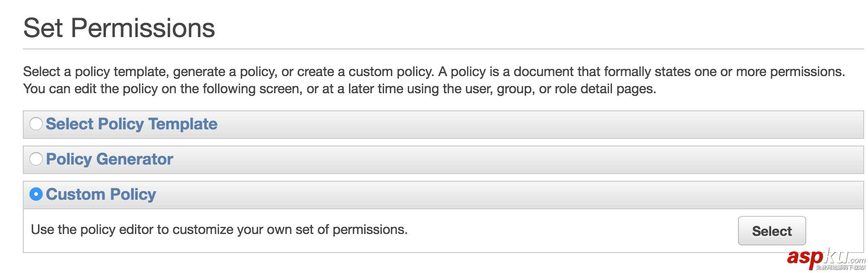Expand the Policy Generator accordion bar
The width and height of the screenshot is (868, 273).
(522, 160)
